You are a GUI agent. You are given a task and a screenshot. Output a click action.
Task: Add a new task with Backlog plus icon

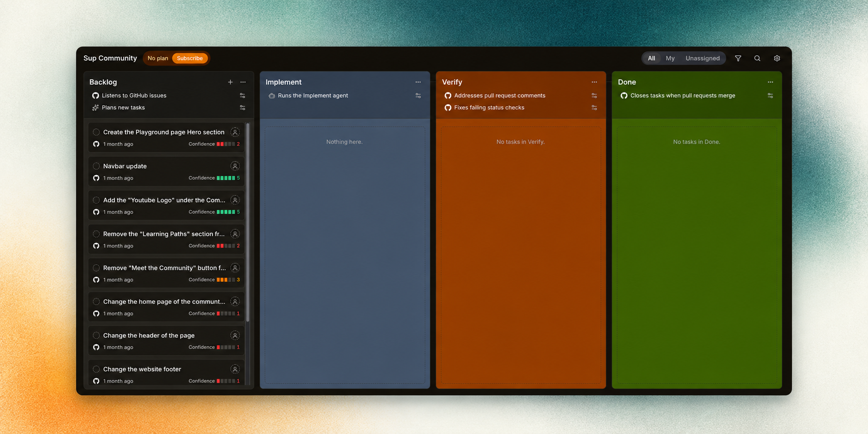tap(230, 82)
